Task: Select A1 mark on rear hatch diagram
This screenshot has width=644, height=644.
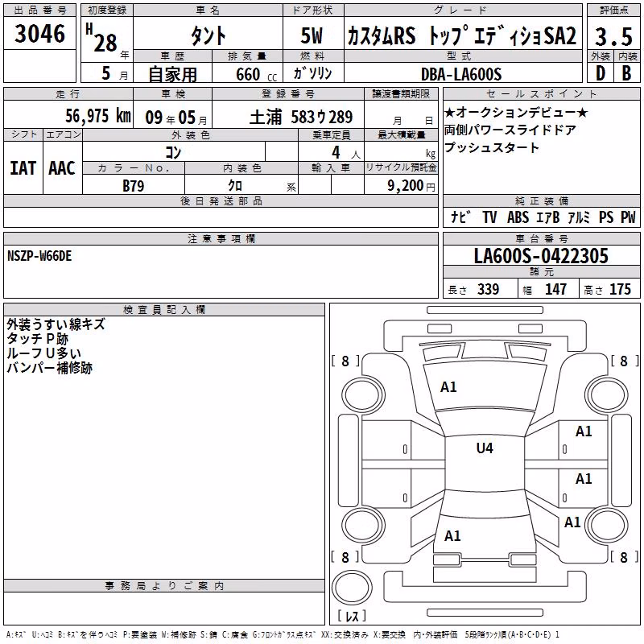Action: [x=452, y=536]
